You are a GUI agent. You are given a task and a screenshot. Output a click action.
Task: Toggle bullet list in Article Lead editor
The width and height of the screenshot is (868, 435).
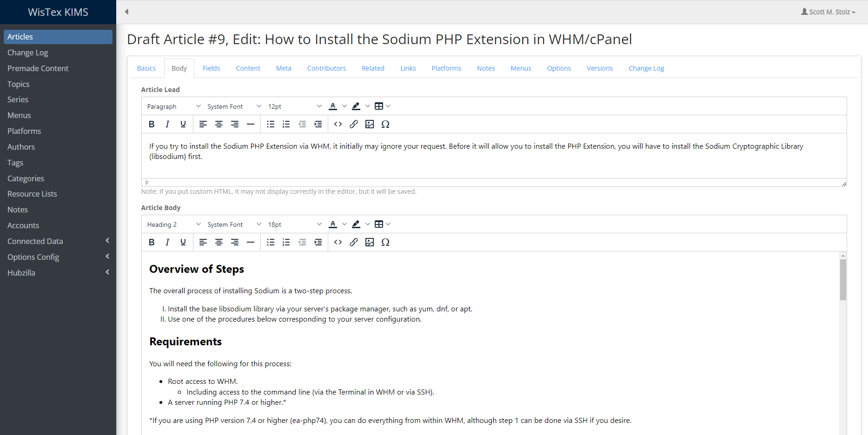[271, 124]
